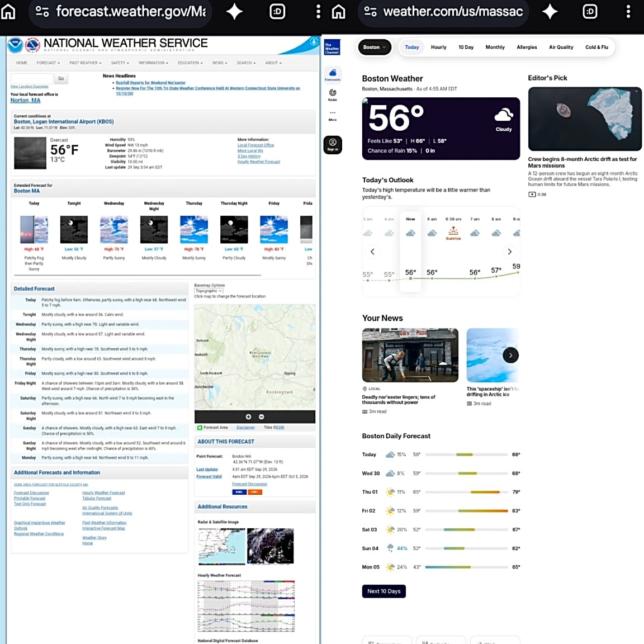Screen dimensions: 644x644
Task: Click the orange XML button
Action: (x=255, y=492)
